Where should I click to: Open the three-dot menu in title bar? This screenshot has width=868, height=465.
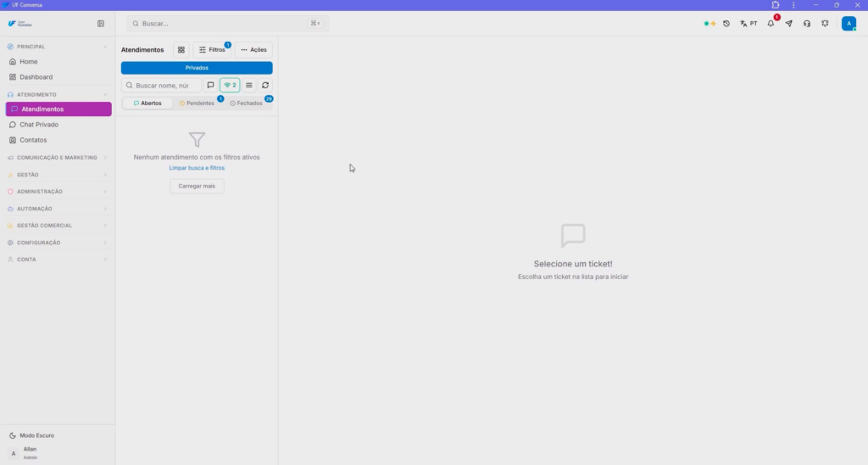point(793,5)
